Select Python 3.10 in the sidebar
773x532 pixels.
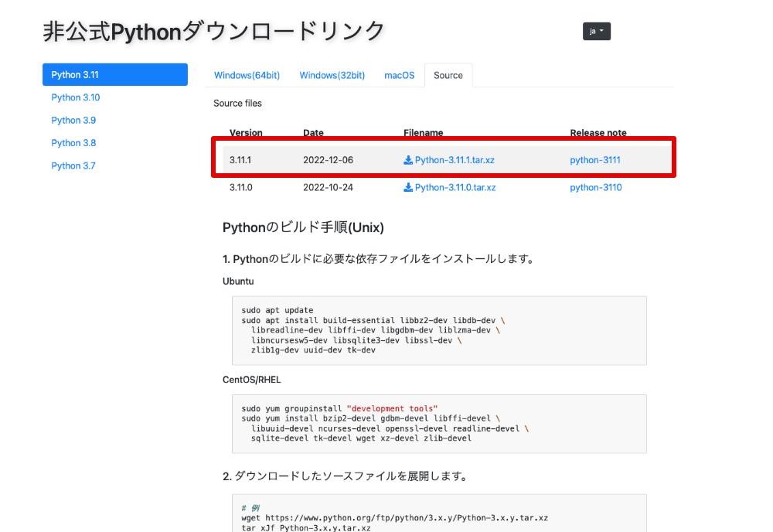76,97
